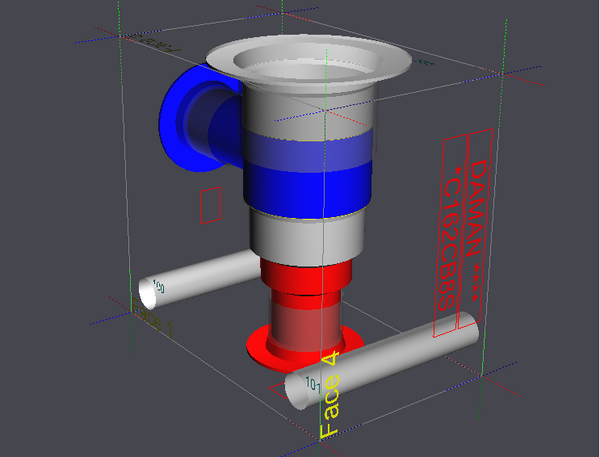Click the cylinder labeled 101
This screenshot has width=600, height=457.
[383, 360]
